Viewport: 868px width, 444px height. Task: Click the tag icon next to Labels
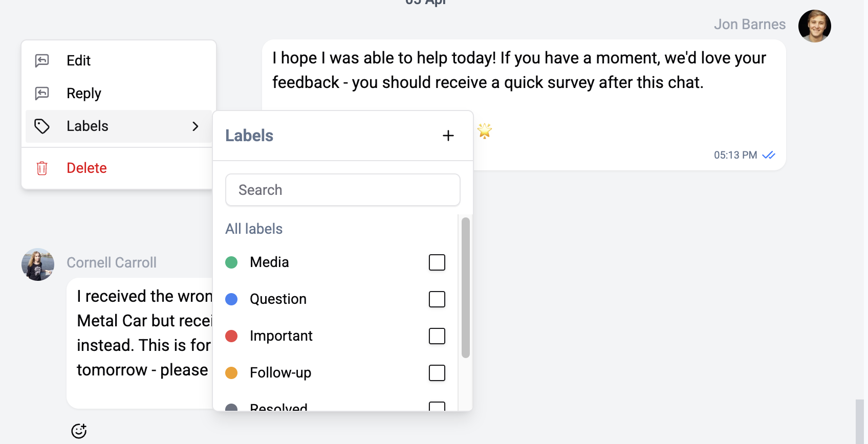point(42,126)
